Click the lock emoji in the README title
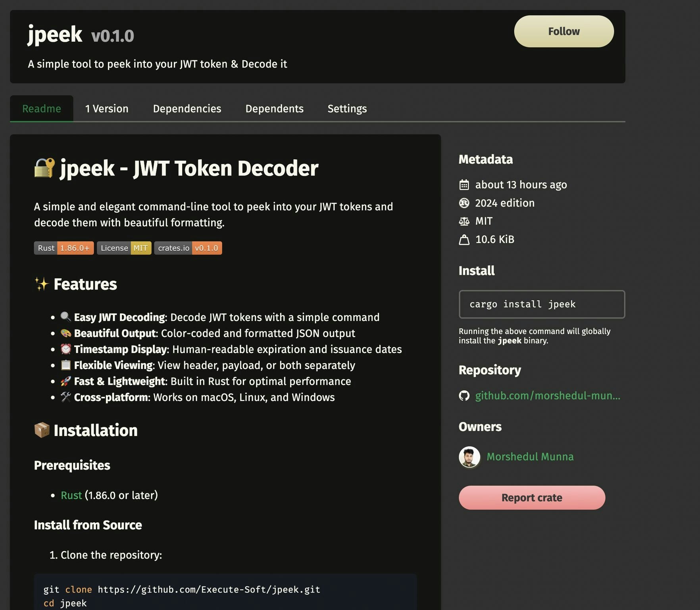Image resolution: width=700 pixels, height=610 pixels. tap(44, 168)
